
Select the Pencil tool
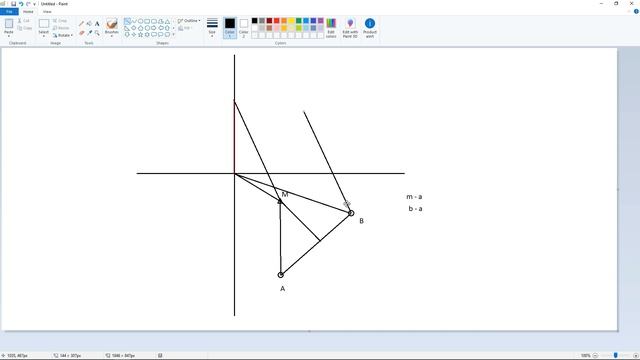point(81,24)
